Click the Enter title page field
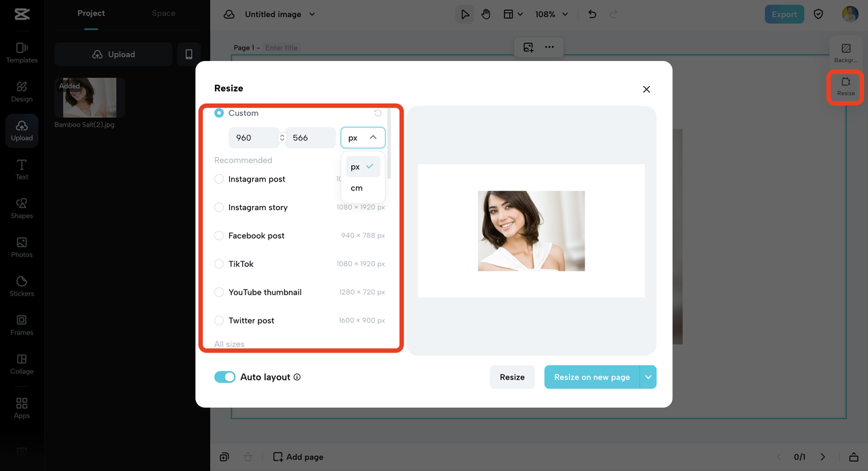The height and width of the screenshot is (471, 868). pyautogui.click(x=281, y=47)
